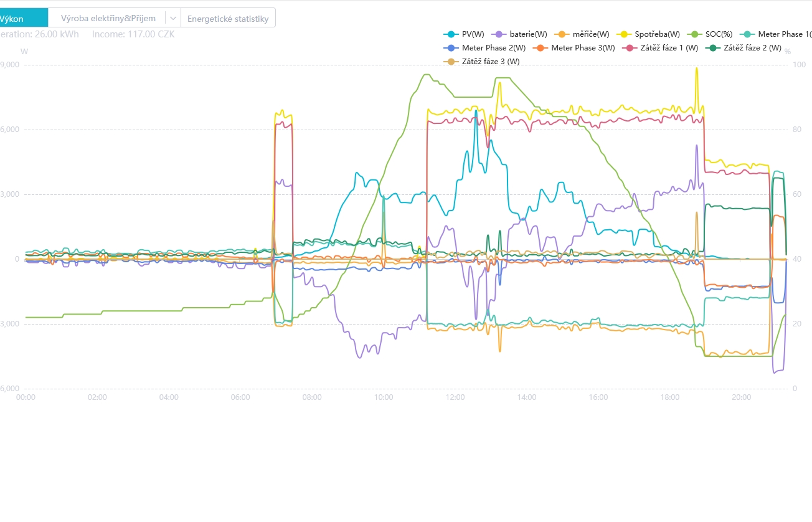812x522 pixels.
Task: Click the 3,000 positive y-axis label
Action: (x=9, y=194)
